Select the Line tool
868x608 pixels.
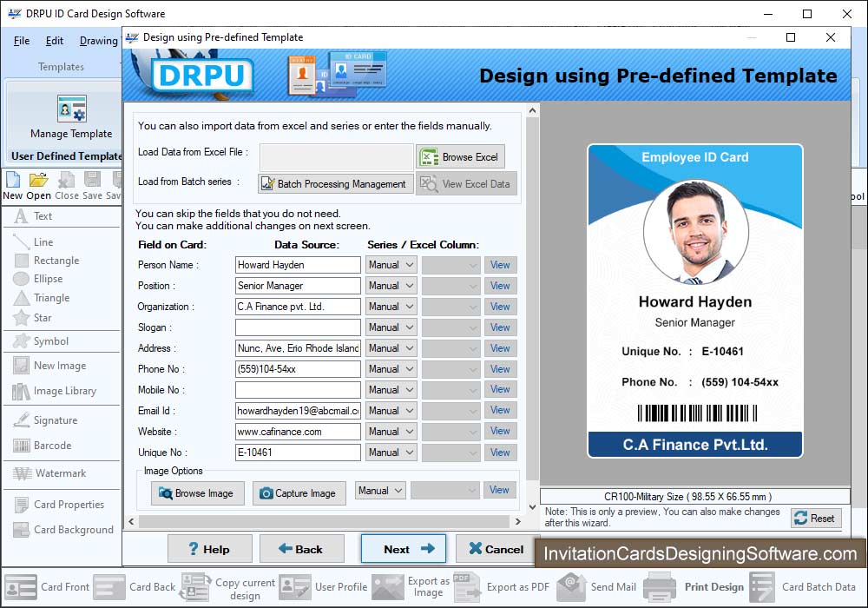point(33,242)
